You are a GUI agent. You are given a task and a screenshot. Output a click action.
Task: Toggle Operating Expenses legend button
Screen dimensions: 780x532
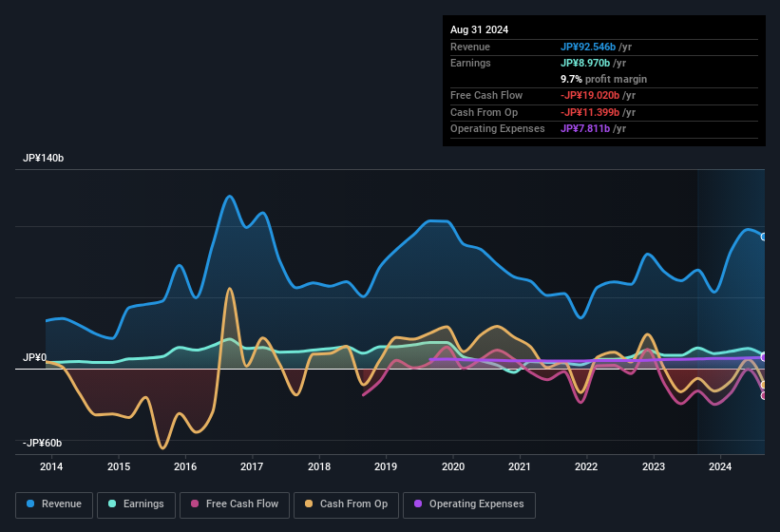[469, 504]
